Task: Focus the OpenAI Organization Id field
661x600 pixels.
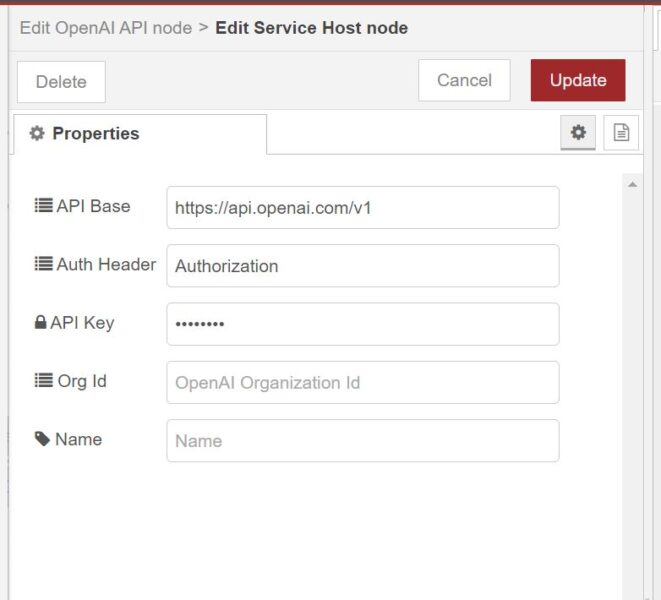Action: pyautogui.click(x=362, y=382)
